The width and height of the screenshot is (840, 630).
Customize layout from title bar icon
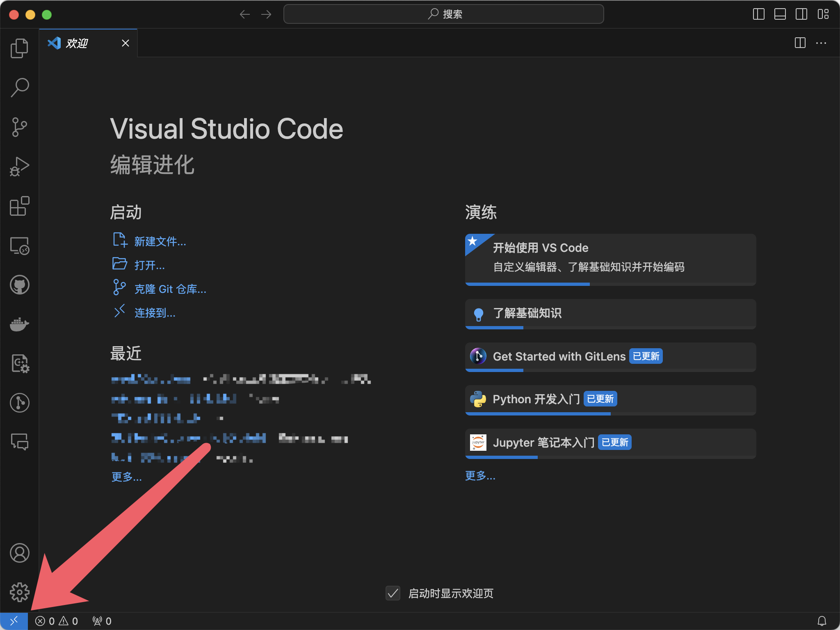pyautogui.click(x=823, y=14)
